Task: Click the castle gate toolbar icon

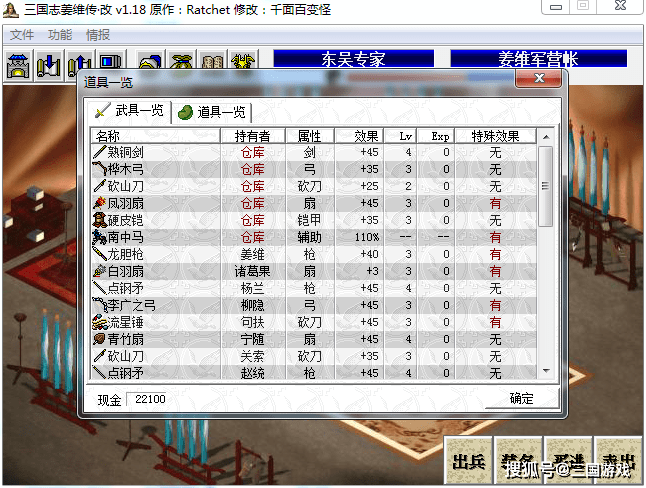Action: [19, 66]
